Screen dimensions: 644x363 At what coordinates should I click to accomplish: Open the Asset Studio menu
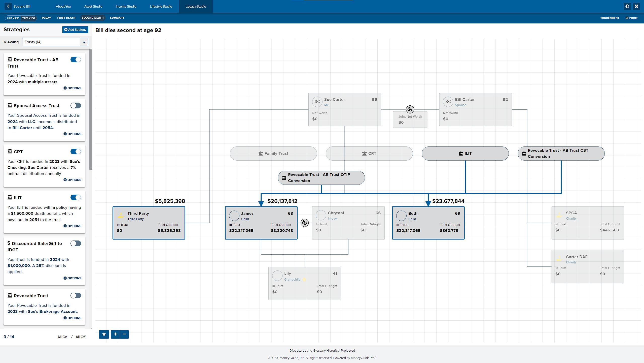pos(93,7)
